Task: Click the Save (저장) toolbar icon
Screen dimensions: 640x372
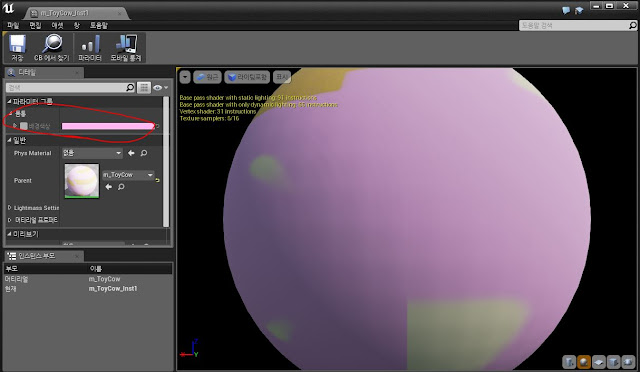Action: (x=17, y=47)
